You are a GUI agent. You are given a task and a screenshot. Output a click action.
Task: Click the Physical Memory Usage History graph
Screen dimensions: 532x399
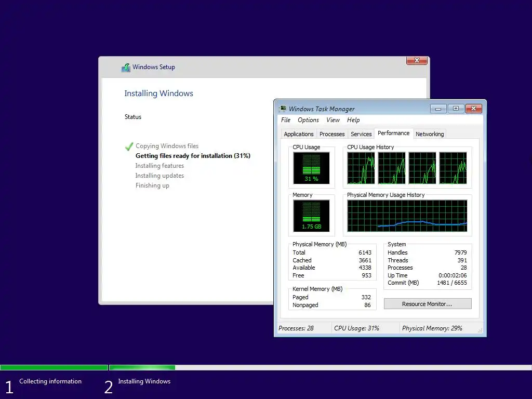407,216
